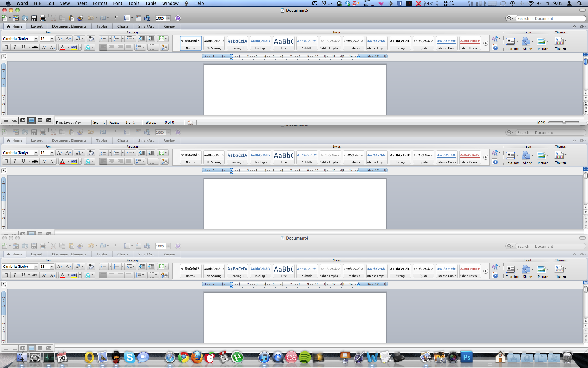The image size is (588, 368).
Task: Click Text Effects icon in Document5 ribbon
Action: pos(88,47)
